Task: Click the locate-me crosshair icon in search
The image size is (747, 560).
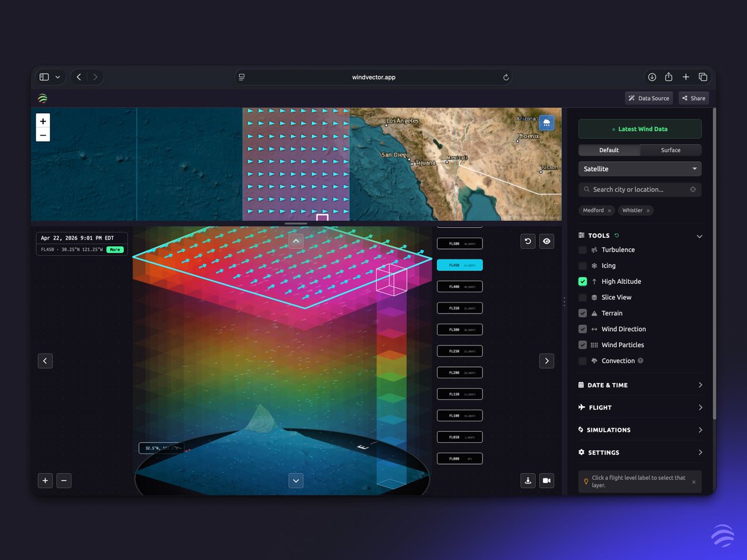Action: [x=693, y=189]
